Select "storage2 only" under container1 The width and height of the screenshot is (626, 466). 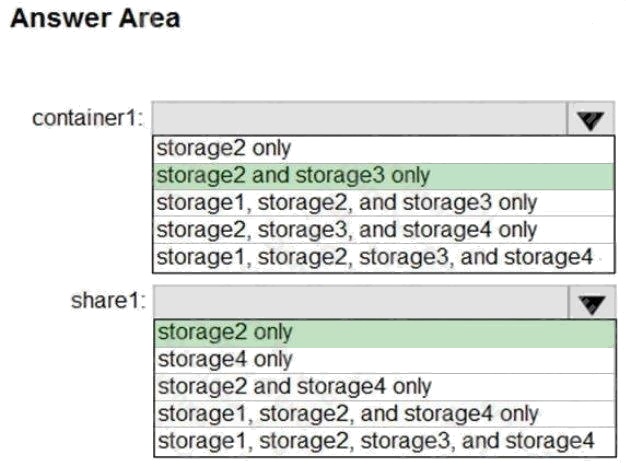click(x=382, y=148)
